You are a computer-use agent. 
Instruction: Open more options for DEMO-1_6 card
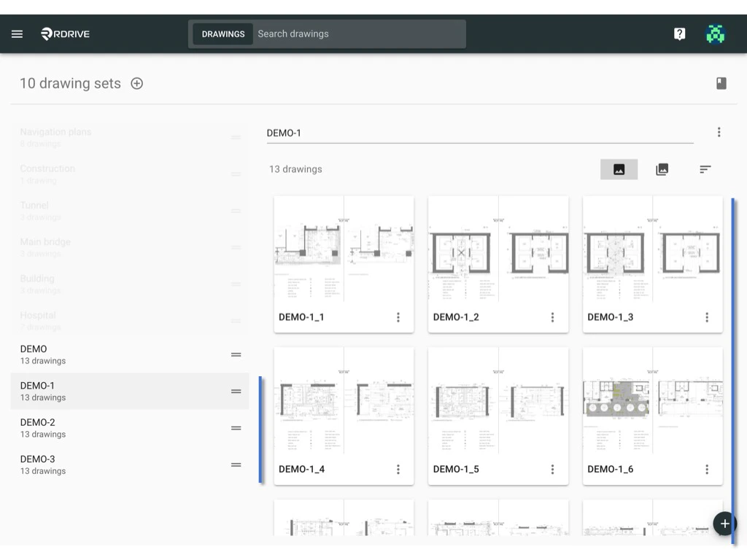(x=707, y=470)
